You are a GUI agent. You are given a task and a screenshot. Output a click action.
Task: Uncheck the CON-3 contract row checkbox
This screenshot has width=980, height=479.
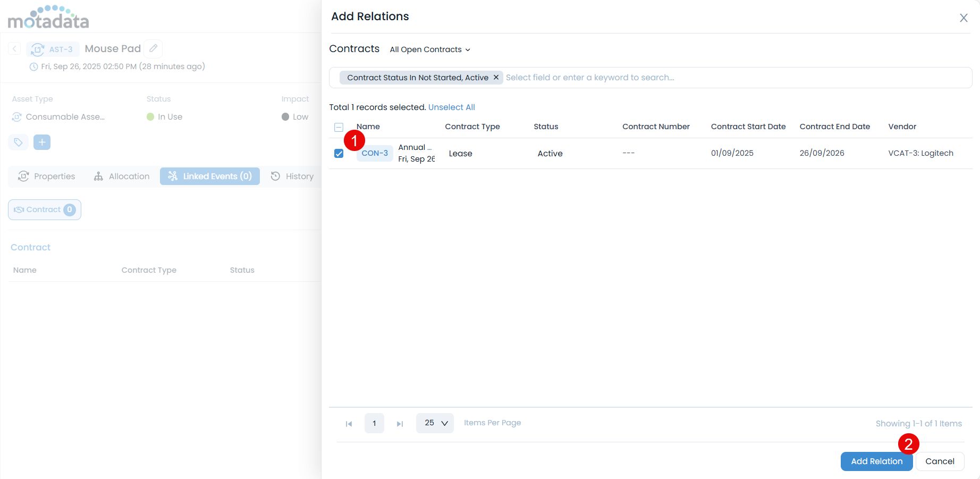[x=339, y=154]
